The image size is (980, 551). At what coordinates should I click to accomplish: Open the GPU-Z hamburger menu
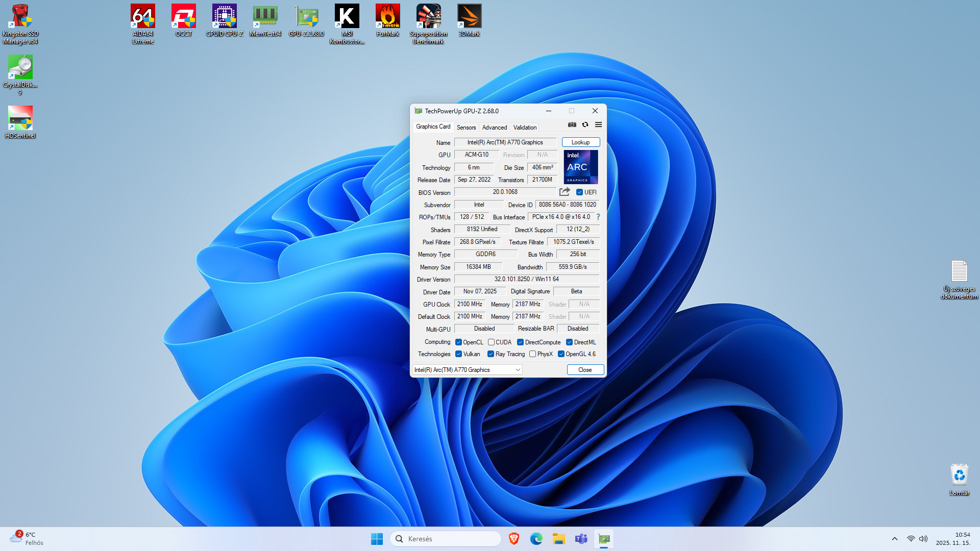598,124
